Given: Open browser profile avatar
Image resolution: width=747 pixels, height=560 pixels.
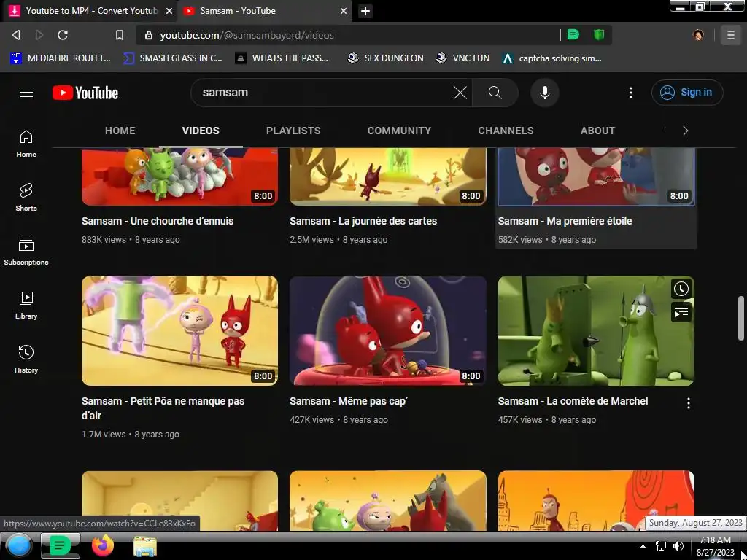Looking at the screenshot, I should point(698,35).
